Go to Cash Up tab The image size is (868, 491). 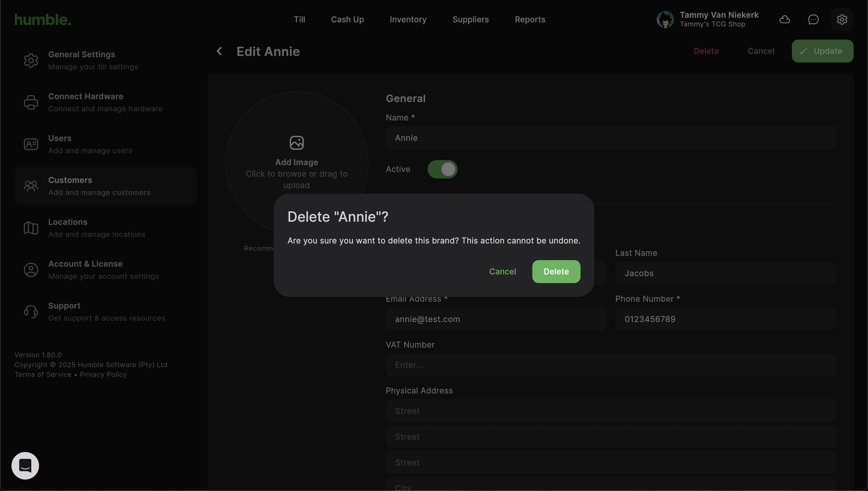[x=347, y=20]
